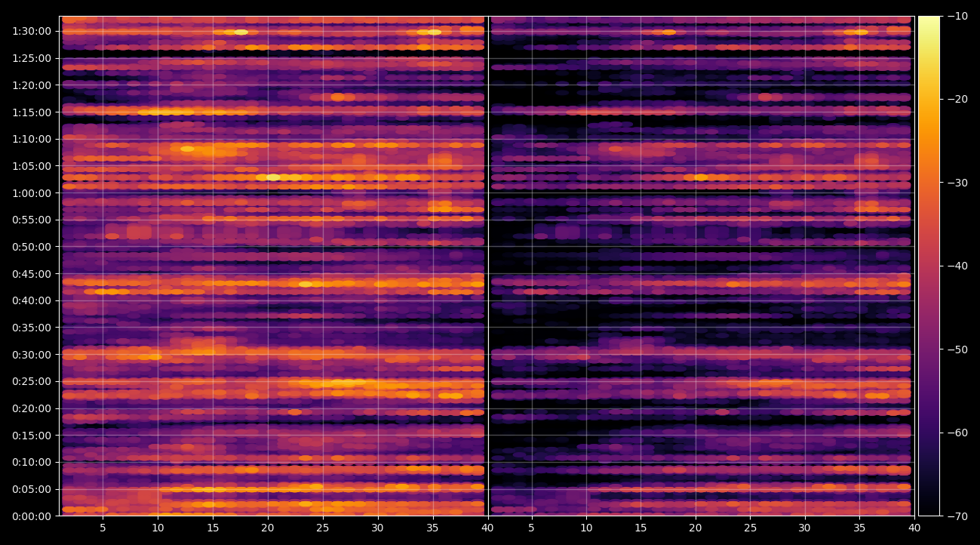Click x-axis tick 25 under the right heatmap
The image size is (980, 545).
click(x=750, y=528)
